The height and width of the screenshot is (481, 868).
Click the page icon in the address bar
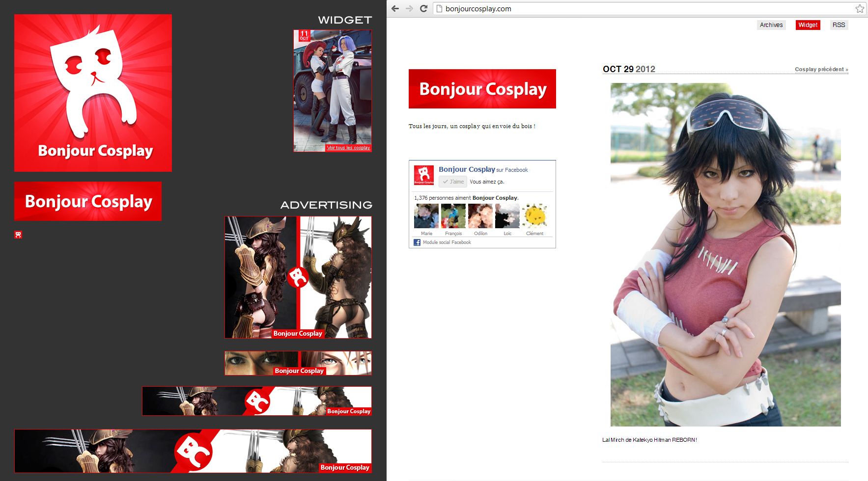point(440,8)
